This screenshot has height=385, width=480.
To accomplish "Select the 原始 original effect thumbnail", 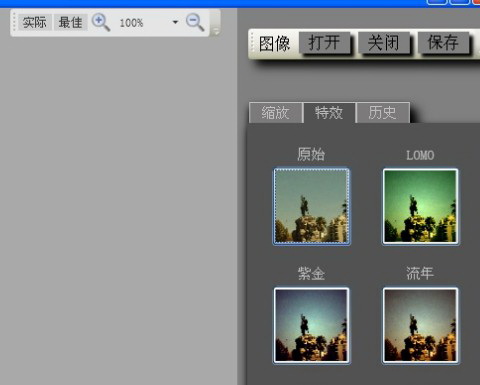I will coord(311,206).
